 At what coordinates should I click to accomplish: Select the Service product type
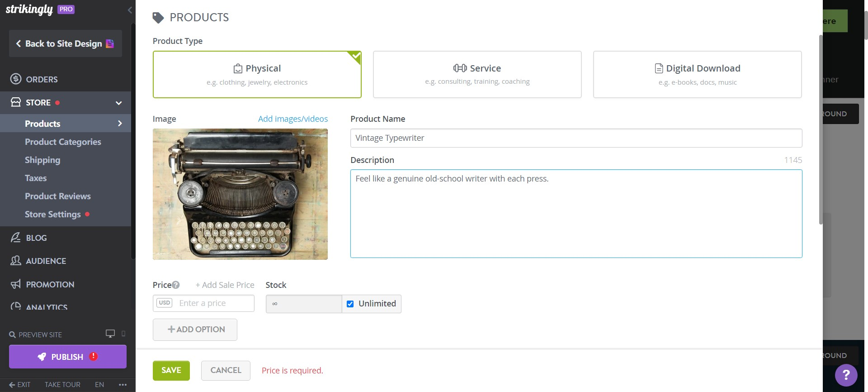477,74
